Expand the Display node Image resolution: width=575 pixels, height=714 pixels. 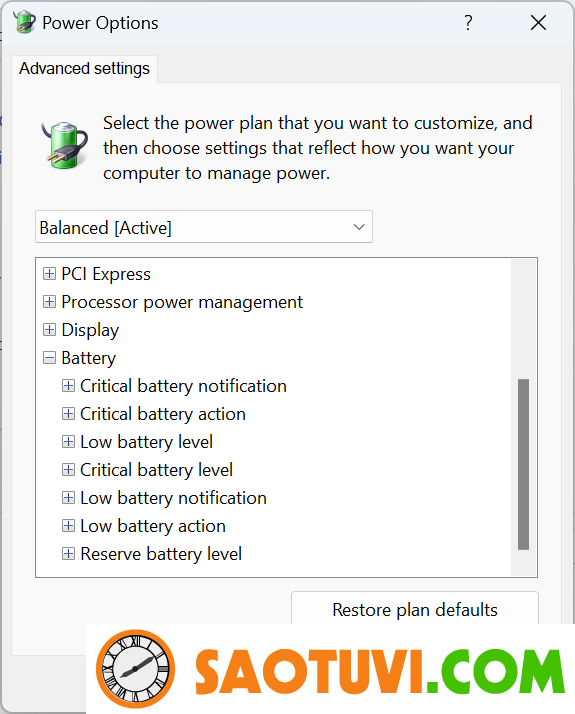click(x=49, y=330)
